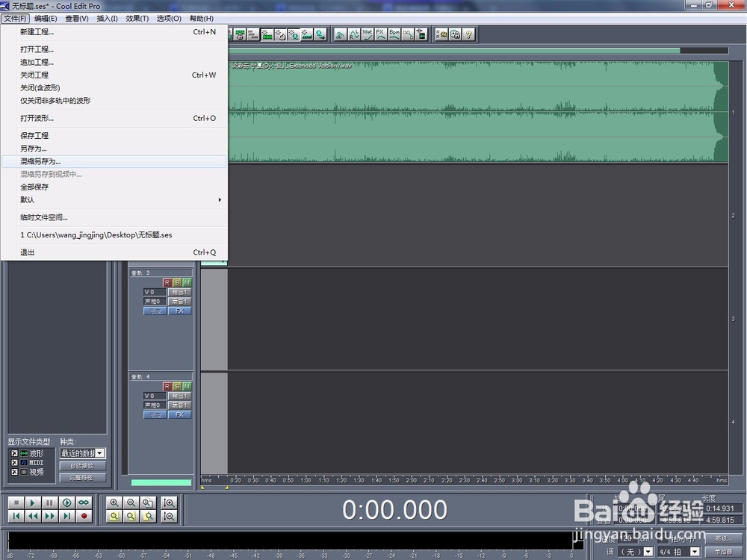Choose 混缩另存为... in File menu

(x=114, y=161)
